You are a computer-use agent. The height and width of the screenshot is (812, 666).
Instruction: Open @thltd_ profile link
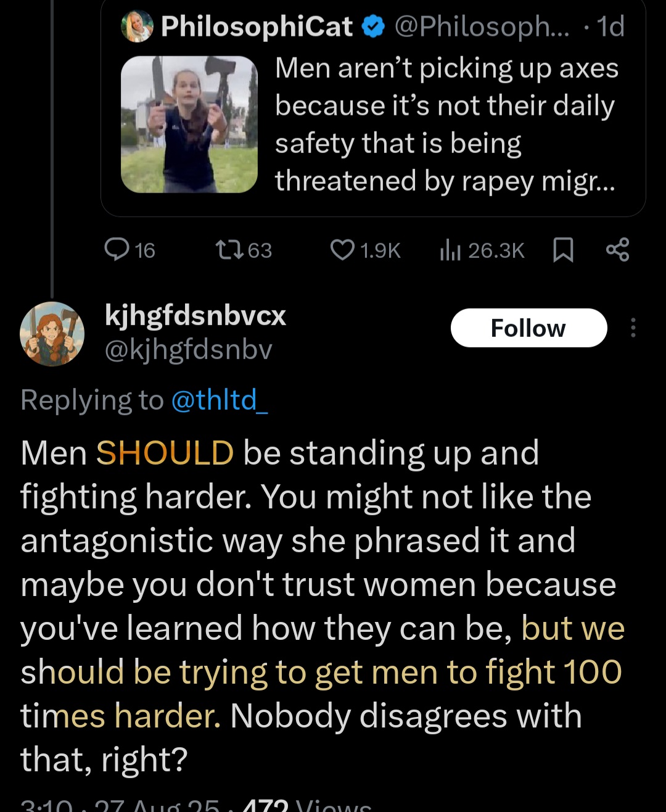tap(219, 400)
